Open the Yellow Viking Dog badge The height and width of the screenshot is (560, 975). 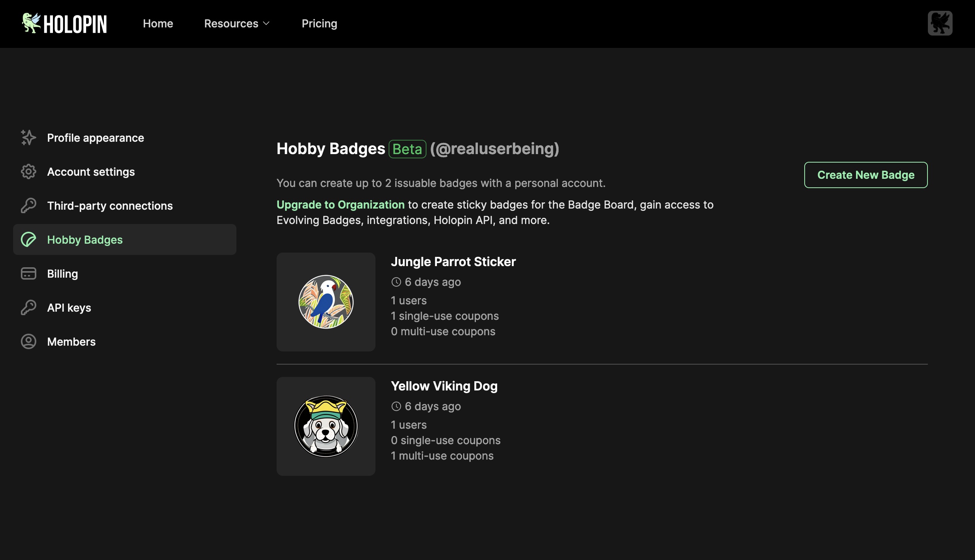444,386
